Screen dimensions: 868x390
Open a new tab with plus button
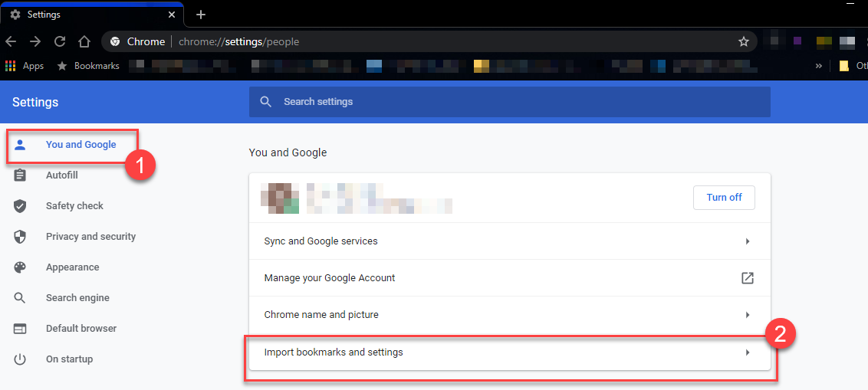click(x=201, y=15)
